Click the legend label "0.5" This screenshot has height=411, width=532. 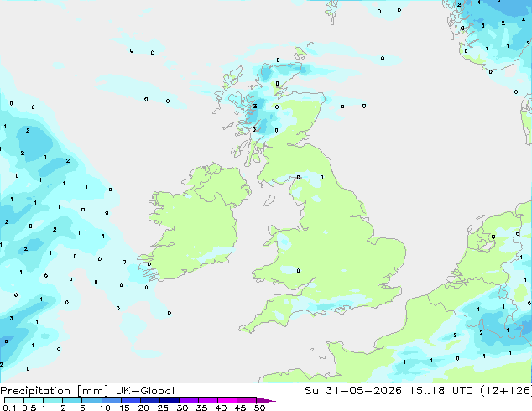click(x=29, y=408)
